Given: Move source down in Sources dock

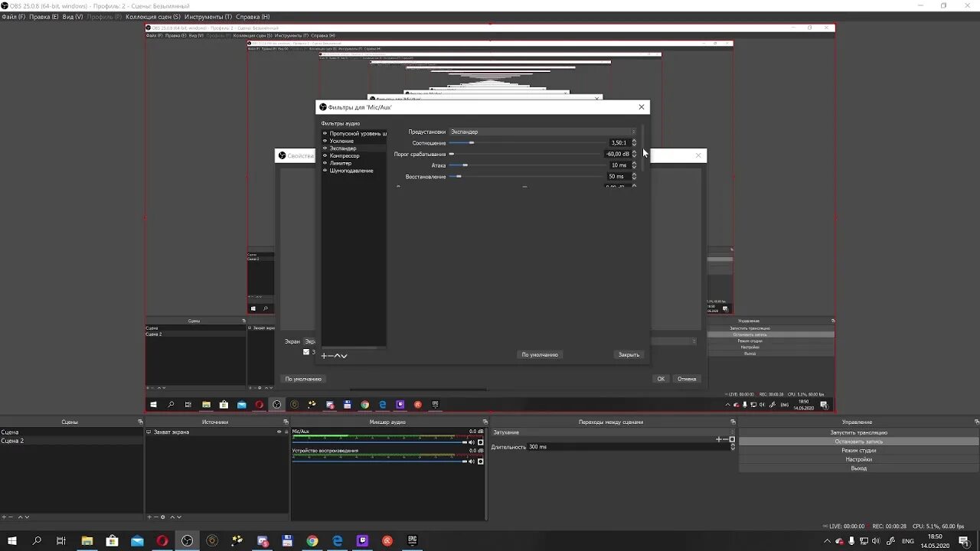Looking at the screenshot, I should coord(179,517).
